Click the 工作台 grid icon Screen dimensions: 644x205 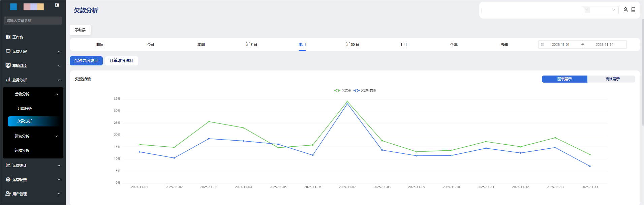pos(8,37)
